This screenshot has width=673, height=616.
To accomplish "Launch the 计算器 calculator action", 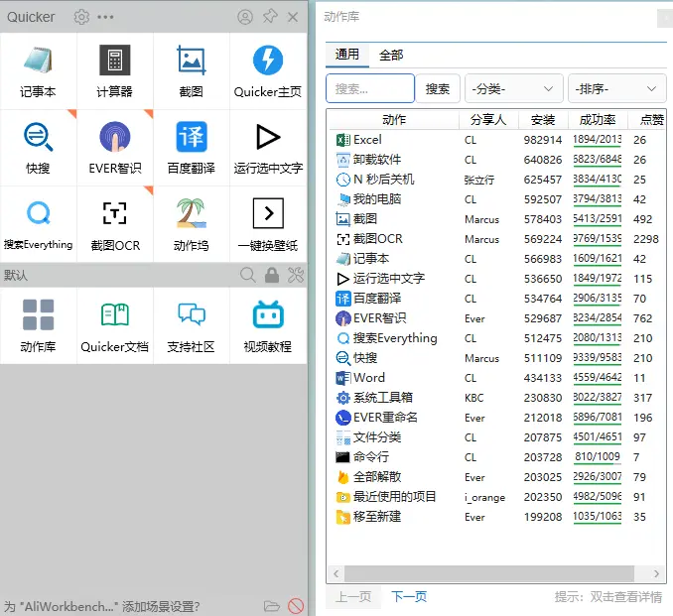I will point(114,71).
